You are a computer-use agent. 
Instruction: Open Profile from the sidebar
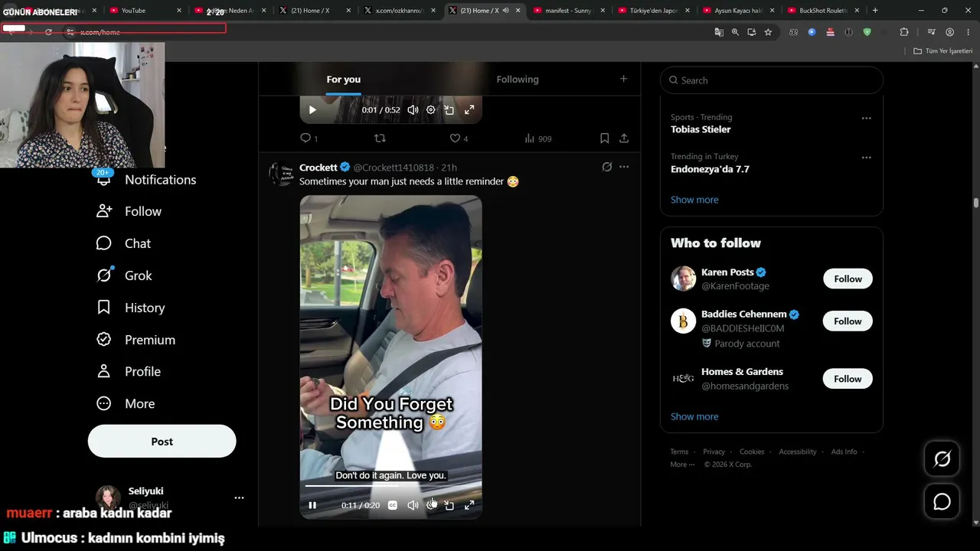coord(128,371)
